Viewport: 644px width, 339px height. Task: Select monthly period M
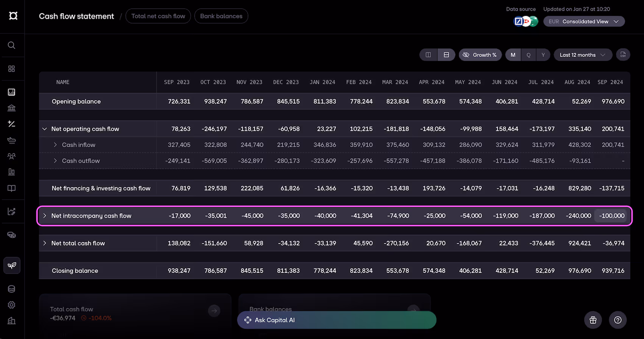click(513, 55)
